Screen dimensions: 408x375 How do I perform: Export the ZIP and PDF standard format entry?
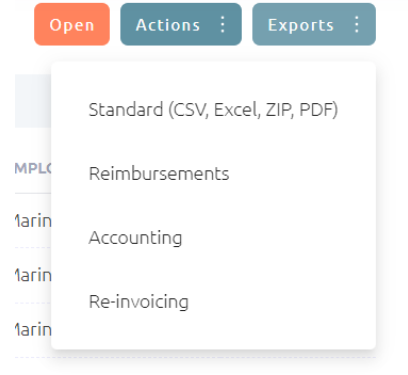213,110
